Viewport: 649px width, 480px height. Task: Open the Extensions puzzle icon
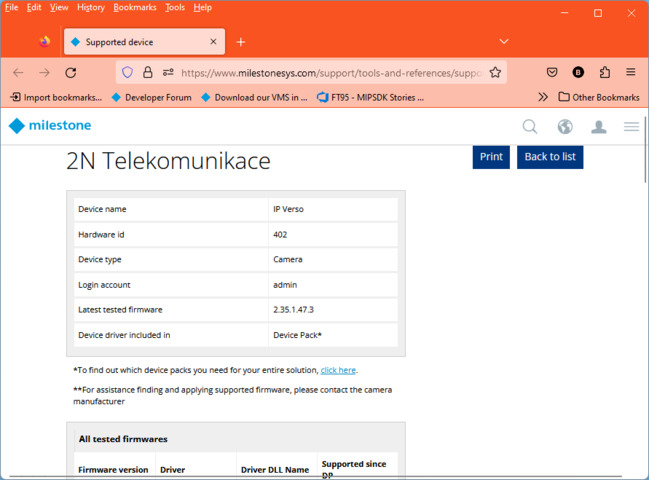click(x=605, y=73)
